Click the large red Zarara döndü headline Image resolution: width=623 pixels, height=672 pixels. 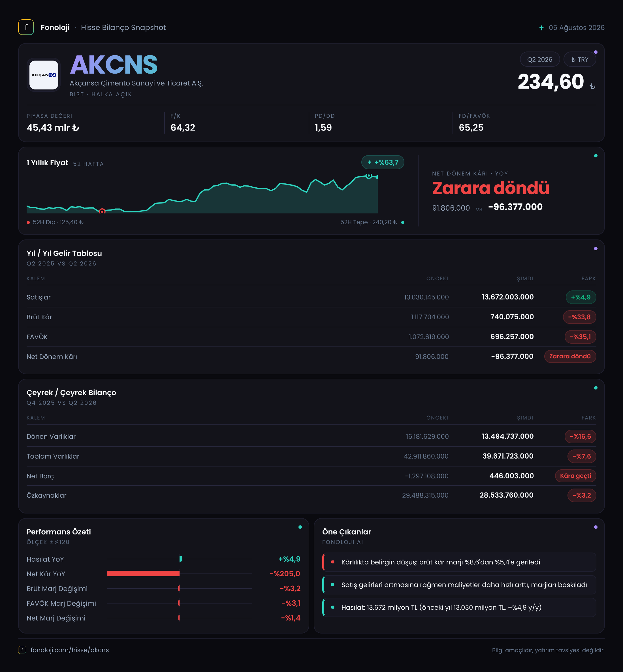point(490,188)
